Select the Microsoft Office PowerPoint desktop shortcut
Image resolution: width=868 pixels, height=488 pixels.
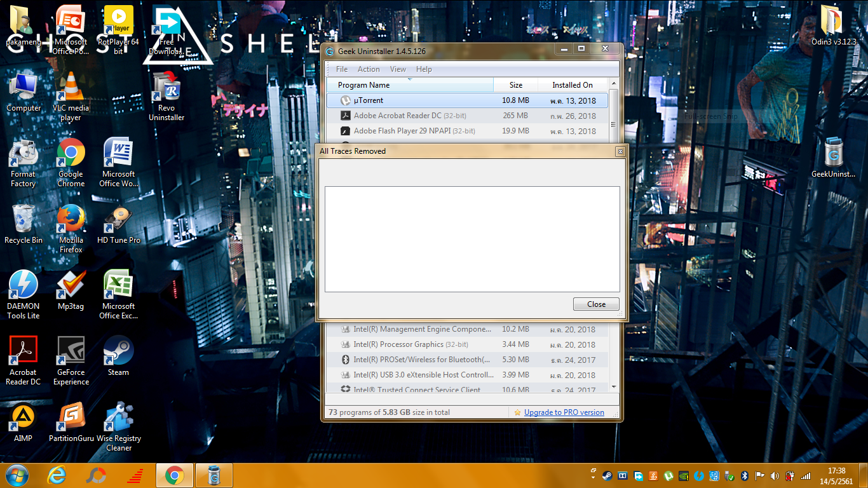point(71,30)
